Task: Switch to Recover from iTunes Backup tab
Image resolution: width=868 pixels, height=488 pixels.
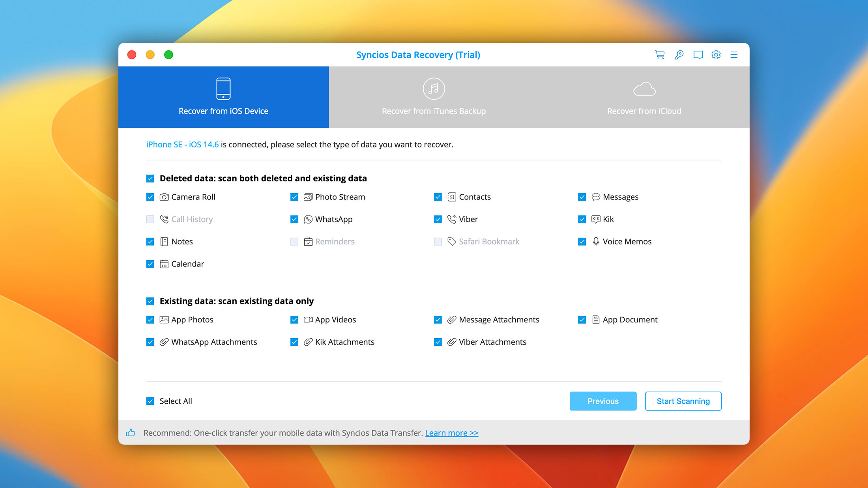Action: tap(434, 97)
